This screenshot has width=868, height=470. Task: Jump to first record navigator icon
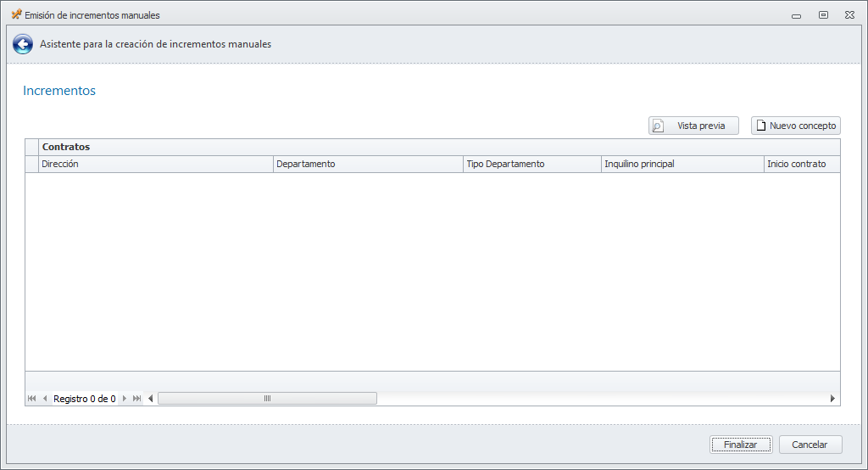tap(31, 399)
